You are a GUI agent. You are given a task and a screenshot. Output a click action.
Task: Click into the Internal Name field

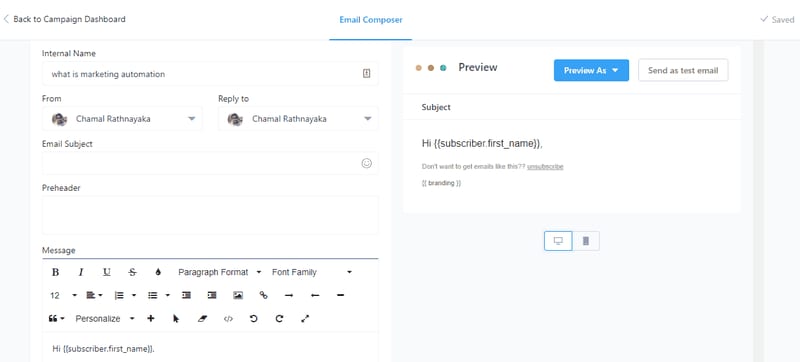210,74
